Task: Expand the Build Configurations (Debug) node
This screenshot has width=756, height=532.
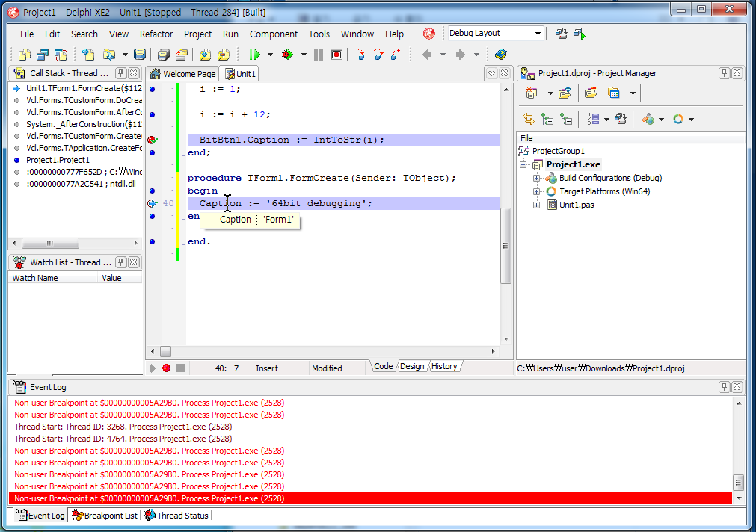Action: [x=536, y=178]
